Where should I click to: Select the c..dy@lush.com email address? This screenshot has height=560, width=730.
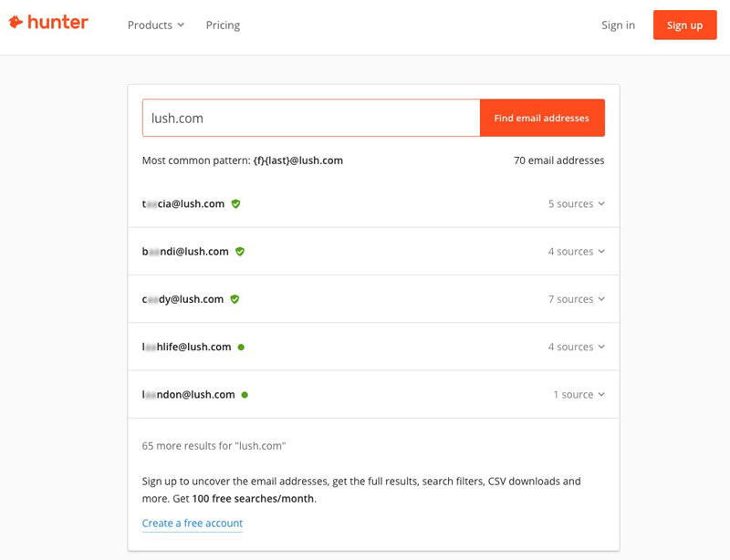[x=182, y=299]
